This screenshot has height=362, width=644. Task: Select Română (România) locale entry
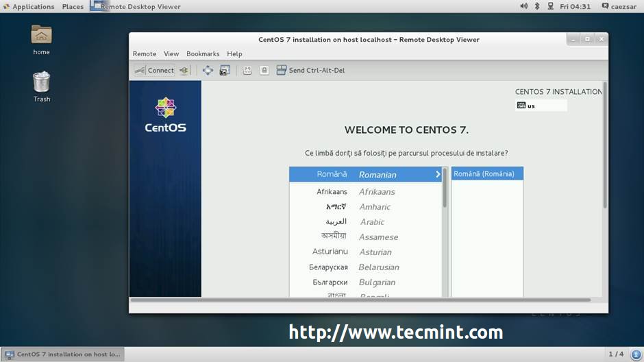[x=487, y=174]
